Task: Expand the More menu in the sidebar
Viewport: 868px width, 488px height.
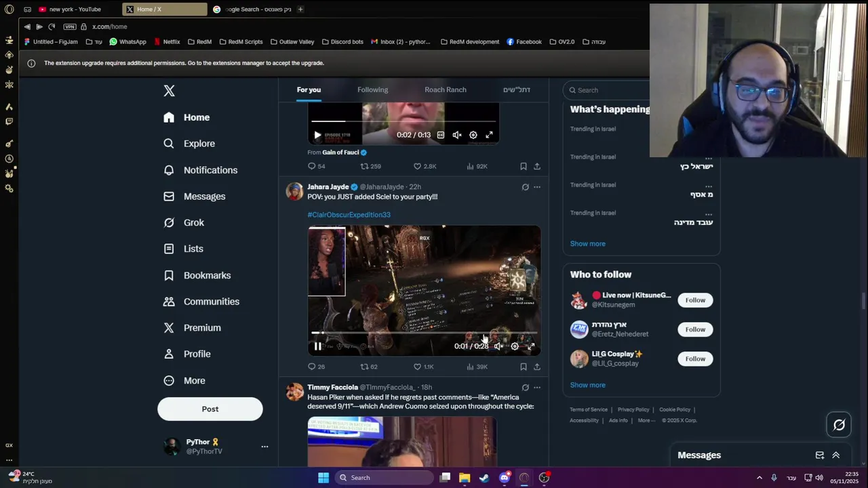Action: [184, 380]
